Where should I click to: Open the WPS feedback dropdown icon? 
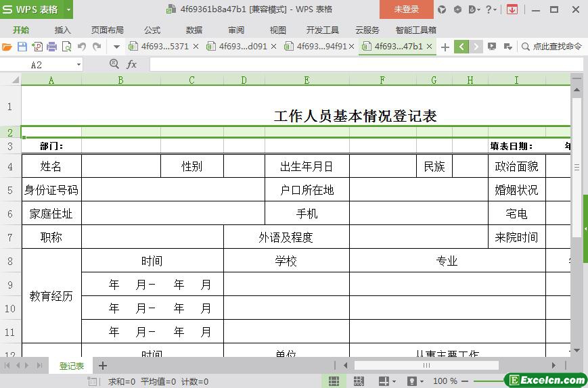click(474, 9)
